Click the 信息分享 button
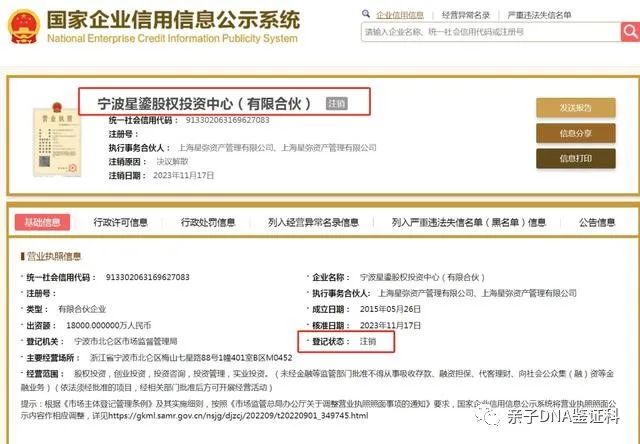Screen dimensions: 640x444 pos(576,133)
